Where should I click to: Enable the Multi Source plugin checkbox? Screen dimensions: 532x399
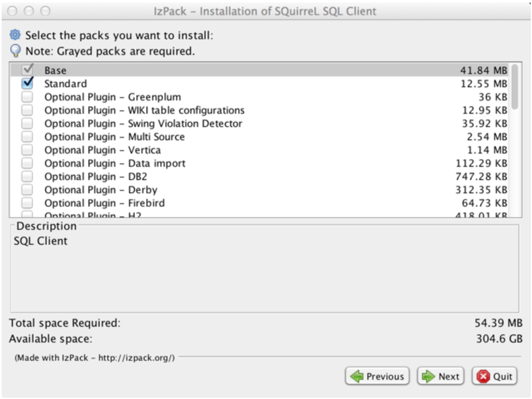pos(27,136)
